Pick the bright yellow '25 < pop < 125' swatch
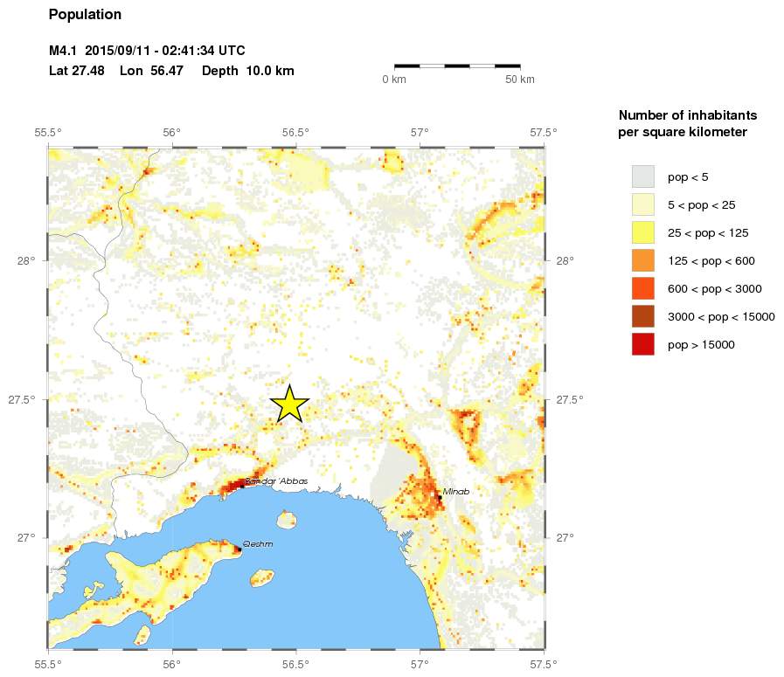 pos(642,232)
